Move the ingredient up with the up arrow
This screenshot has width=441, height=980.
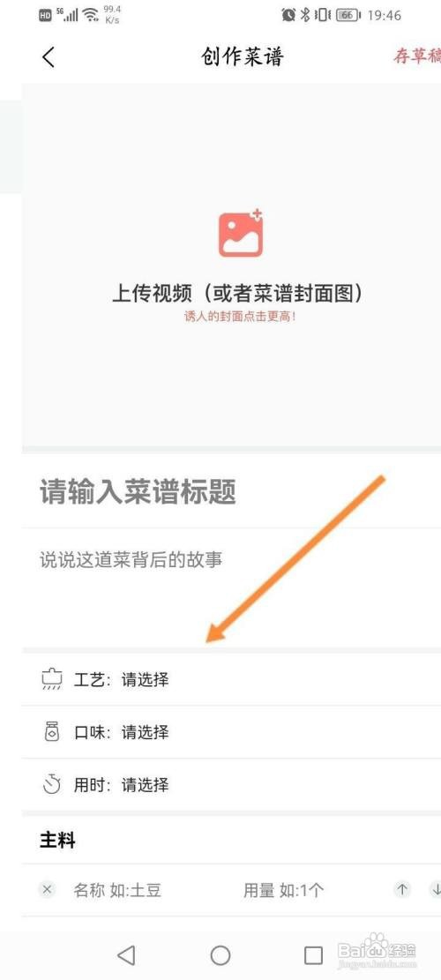403,889
